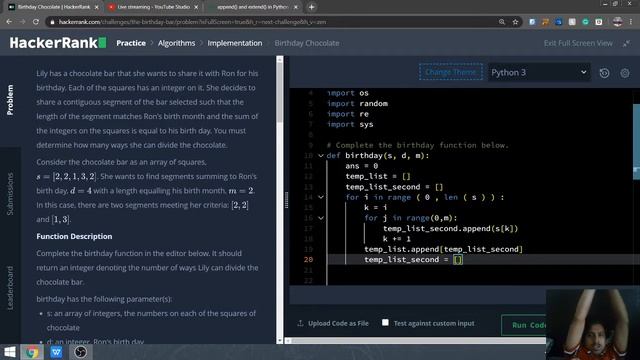Collapse the for j loop fold arrow at line 16
The width and height of the screenshot is (640, 360).
(321, 218)
